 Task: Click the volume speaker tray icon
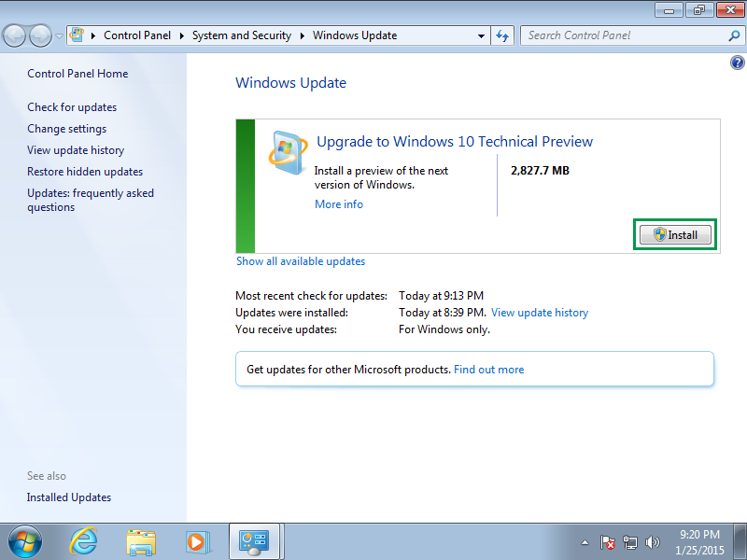click(652, 542)
